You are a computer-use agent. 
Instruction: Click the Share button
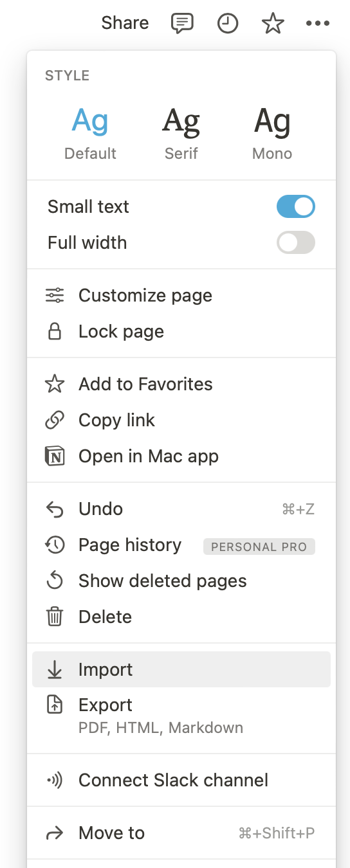(x=125, y=23)
